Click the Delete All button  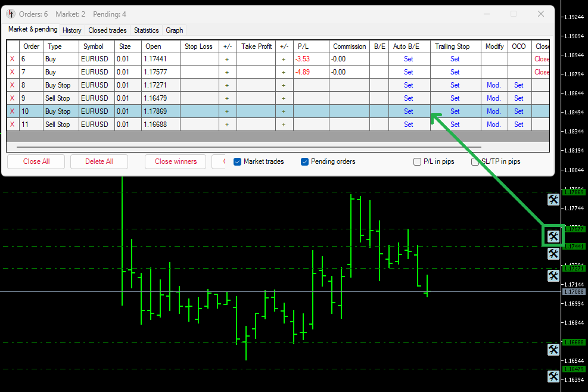pyautogui.click(x=99, y=161)
